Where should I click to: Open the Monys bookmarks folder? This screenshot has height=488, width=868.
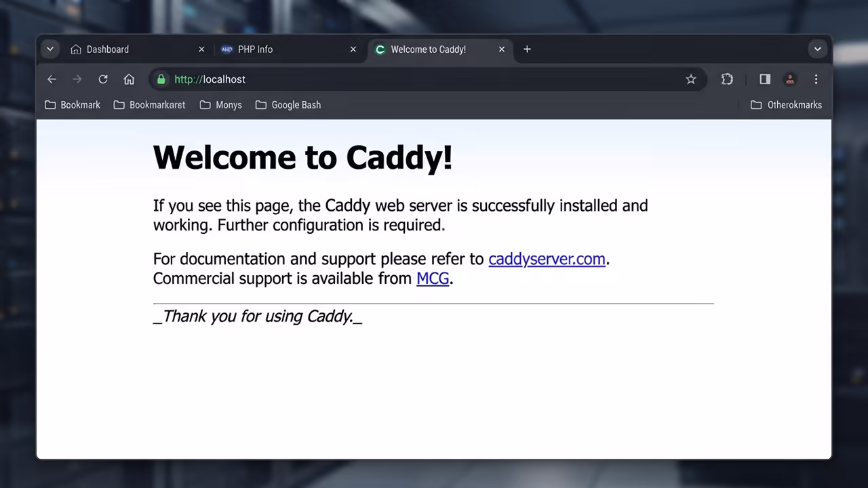point(220,105)
